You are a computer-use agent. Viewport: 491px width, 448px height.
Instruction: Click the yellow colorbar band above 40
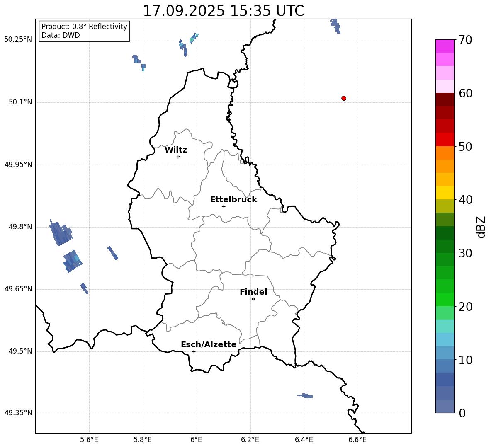click(445, 193)
